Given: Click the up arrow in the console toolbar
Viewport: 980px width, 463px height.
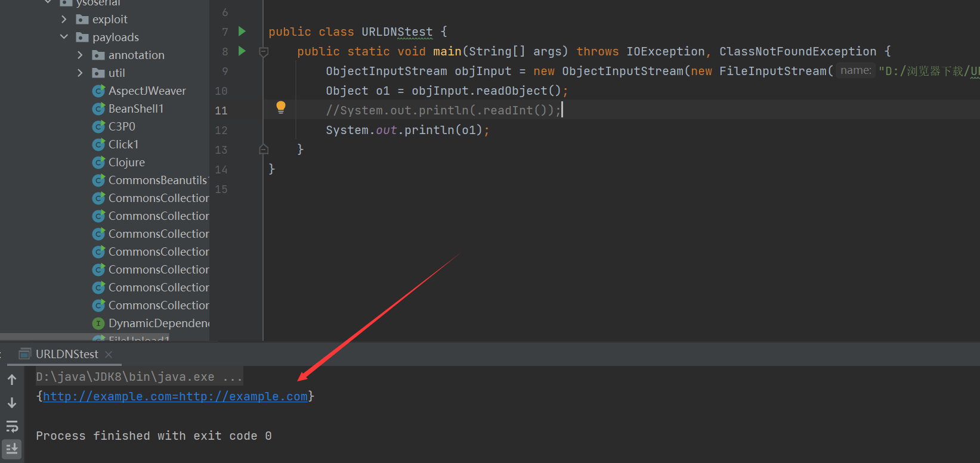Looking at the screenshot, I should 12,380.
